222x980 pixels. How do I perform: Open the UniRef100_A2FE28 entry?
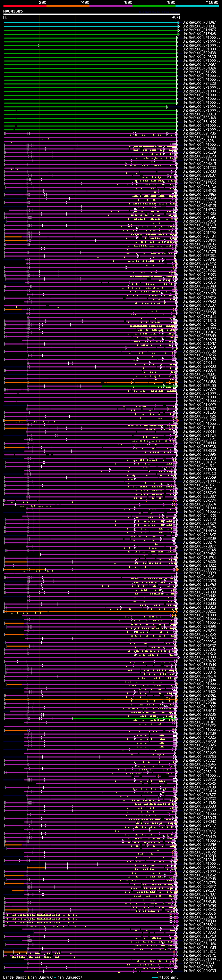tap(199, 84)
